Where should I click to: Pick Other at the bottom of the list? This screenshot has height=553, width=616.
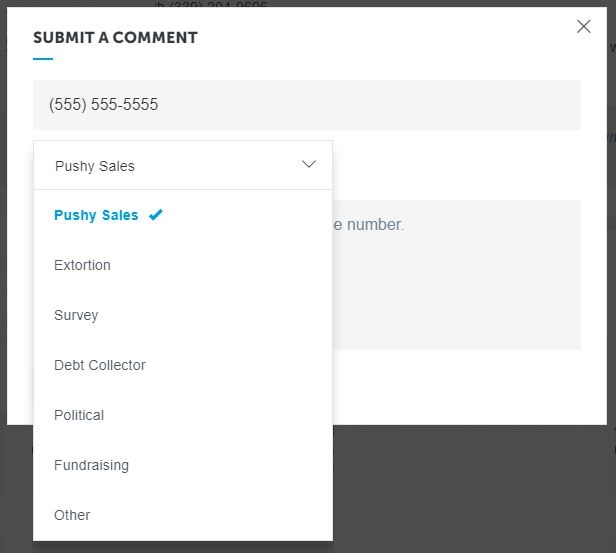tap(72, 515)
